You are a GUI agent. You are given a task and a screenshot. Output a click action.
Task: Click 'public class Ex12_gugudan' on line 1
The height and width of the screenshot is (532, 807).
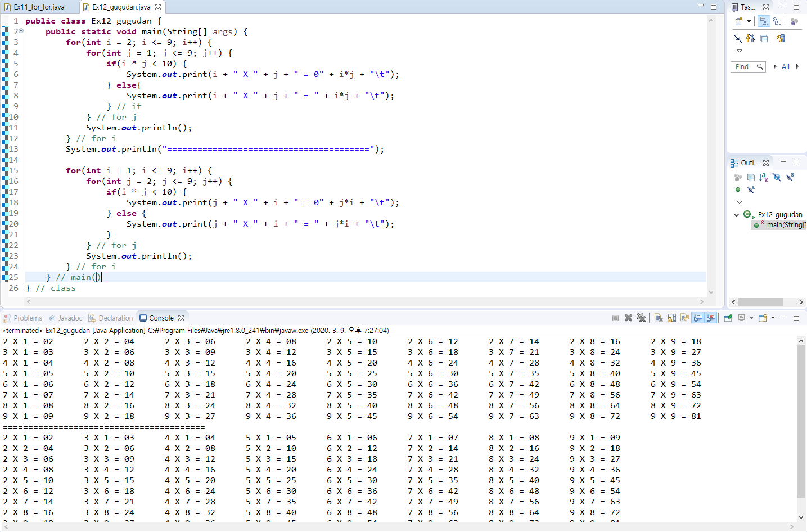point(88,21)
